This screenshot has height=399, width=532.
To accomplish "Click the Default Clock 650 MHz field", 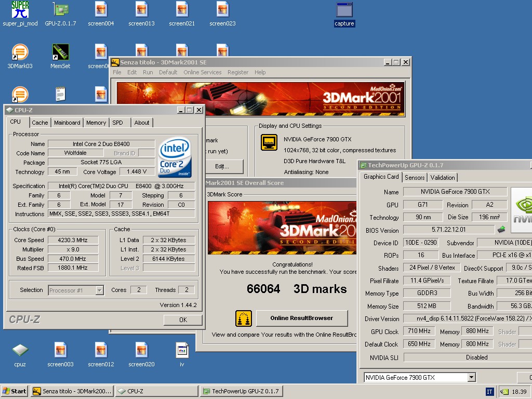I will coord(419,344).
